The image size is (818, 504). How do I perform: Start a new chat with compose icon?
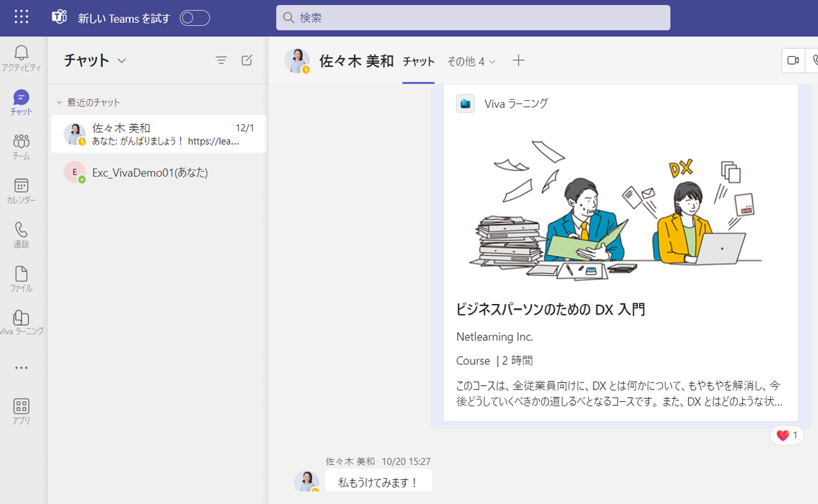tap(247, 60)
